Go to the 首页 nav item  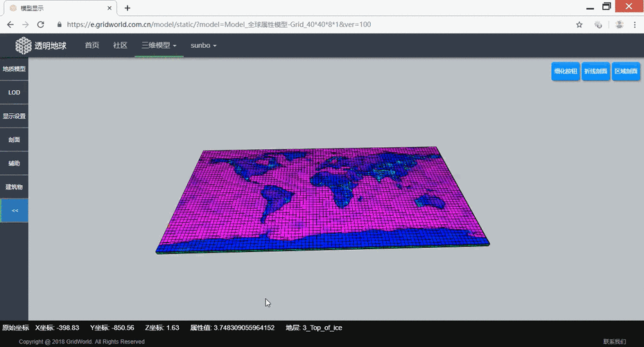click(92, 45)
